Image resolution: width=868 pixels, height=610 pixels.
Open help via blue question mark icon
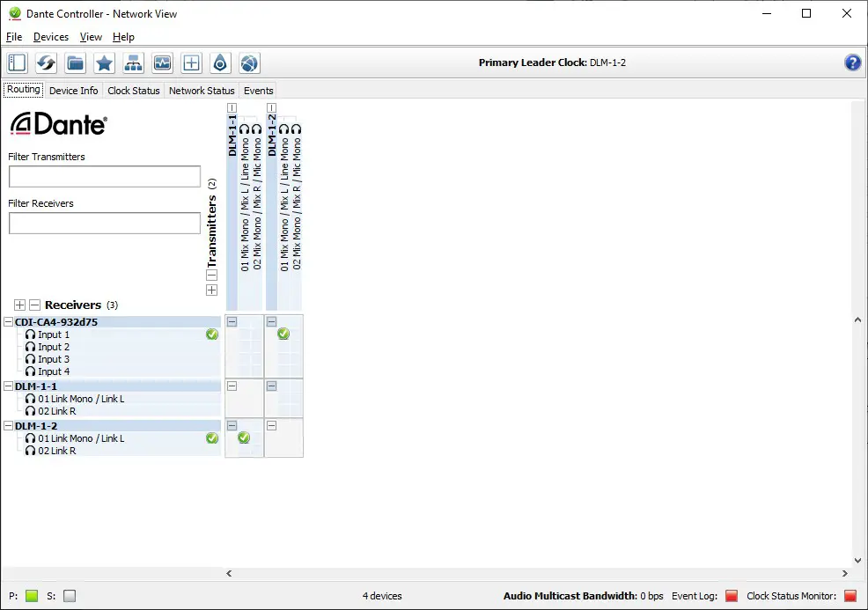852,62
